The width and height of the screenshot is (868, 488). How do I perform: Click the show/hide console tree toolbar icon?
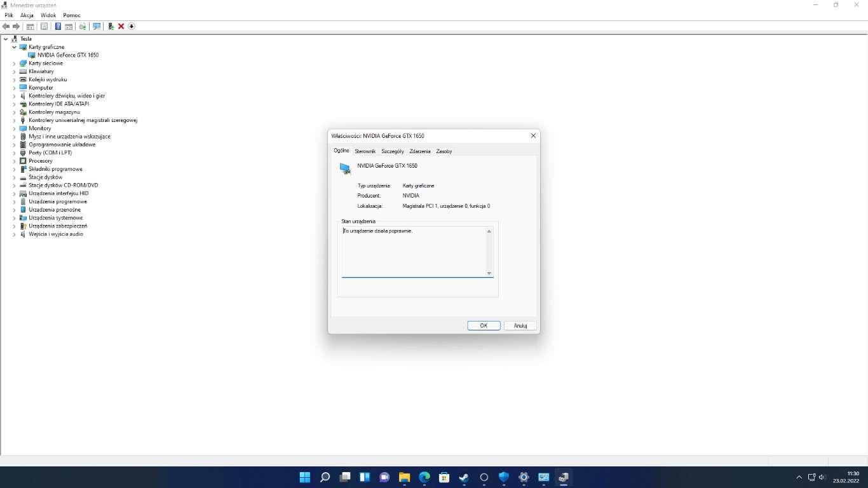[30, 26]
